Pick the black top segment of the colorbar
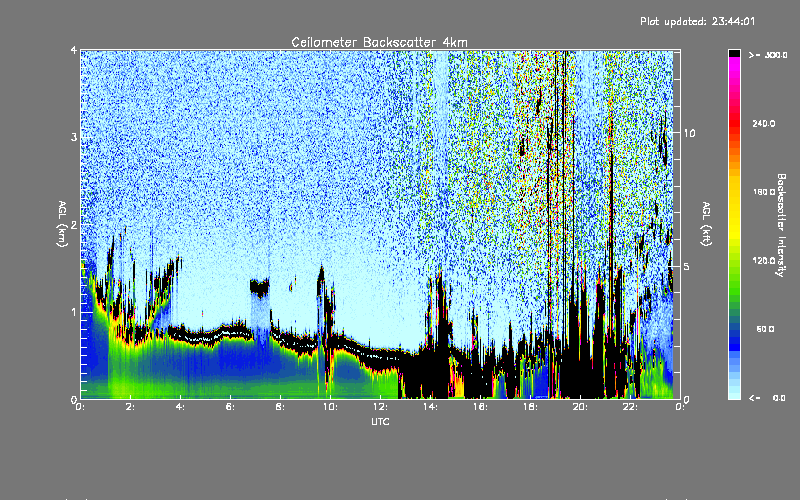800x500 pixels. click(734, 53)
